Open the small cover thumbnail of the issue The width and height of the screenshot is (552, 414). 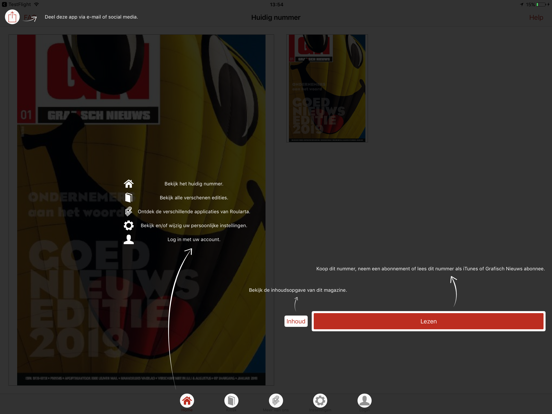coord(327,88)
